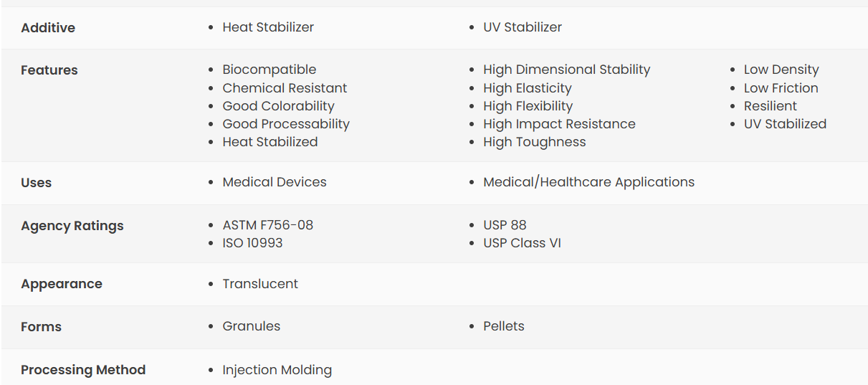Click the Heat Stabilizer additive entry
Screen dimensions: 868x385
[268, 27]
